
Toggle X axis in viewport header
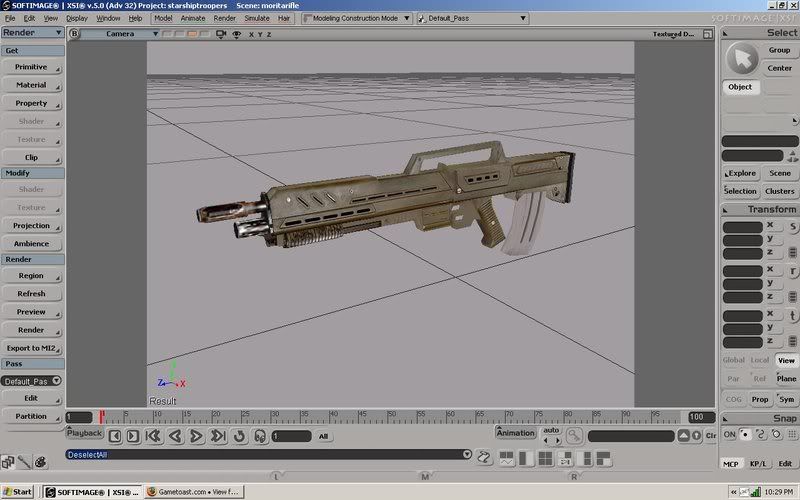[251, 35]
